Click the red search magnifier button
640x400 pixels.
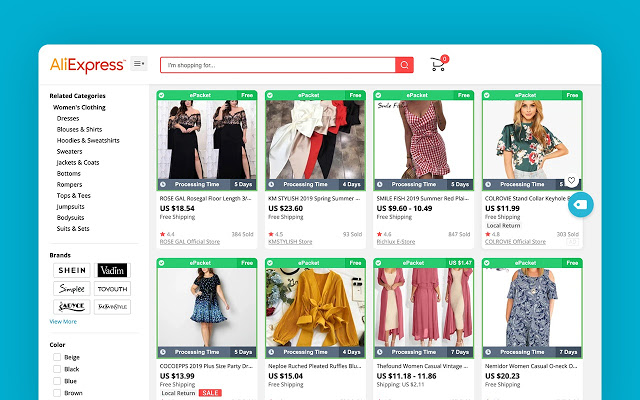point(404,65)
